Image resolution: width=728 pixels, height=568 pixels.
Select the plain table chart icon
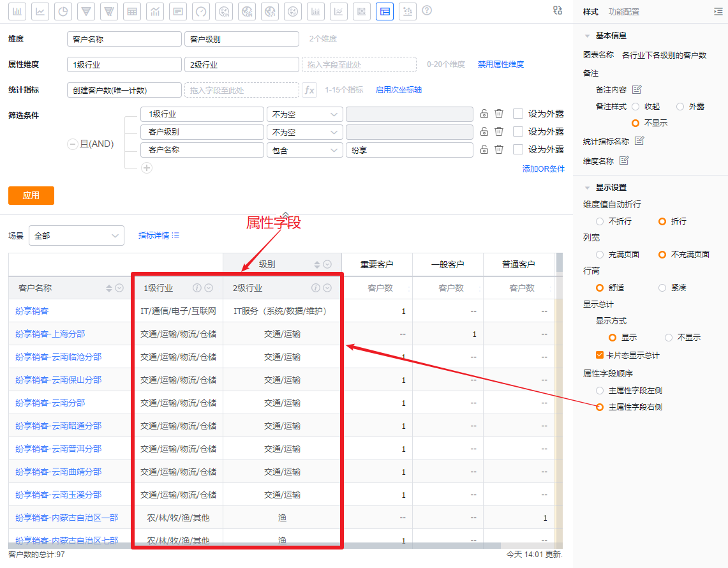[132, 11]
